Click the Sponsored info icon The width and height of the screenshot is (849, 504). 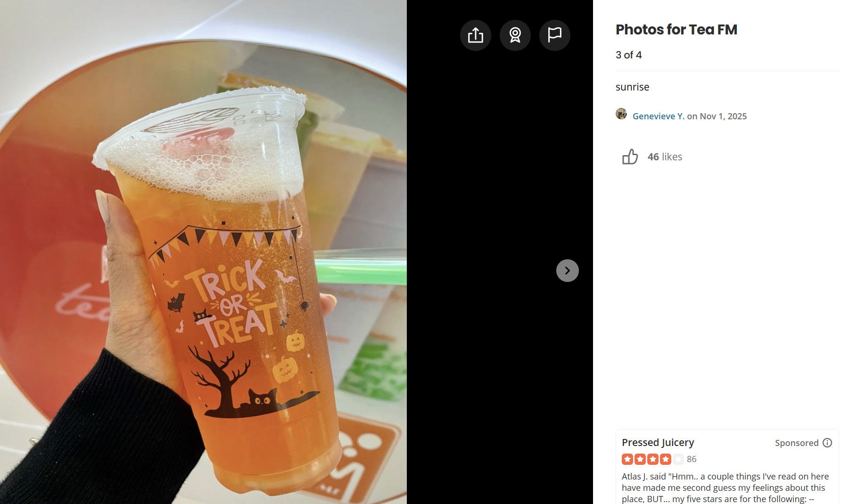point(827,443)
